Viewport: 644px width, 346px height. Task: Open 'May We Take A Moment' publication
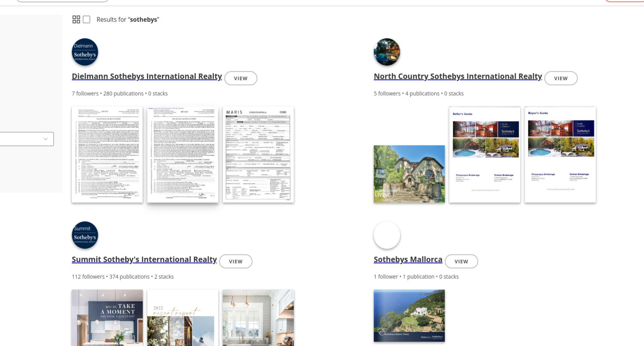(x=107, y=318)
